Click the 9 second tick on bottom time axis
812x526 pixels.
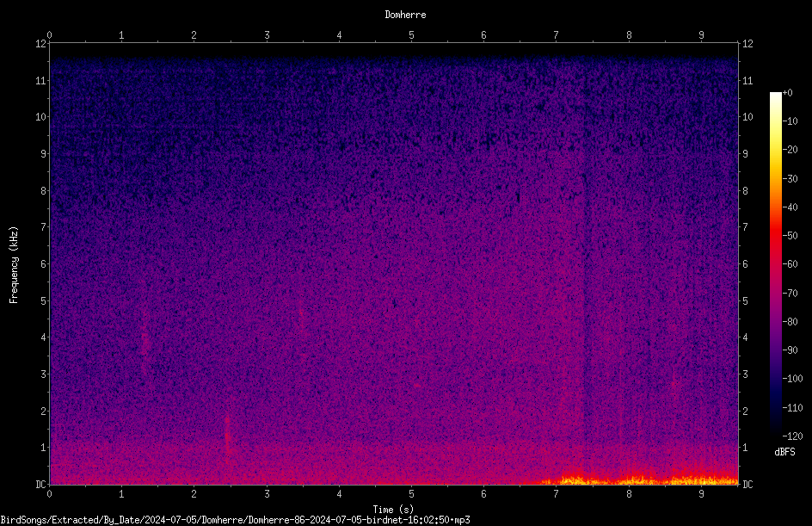click(701, 494)
